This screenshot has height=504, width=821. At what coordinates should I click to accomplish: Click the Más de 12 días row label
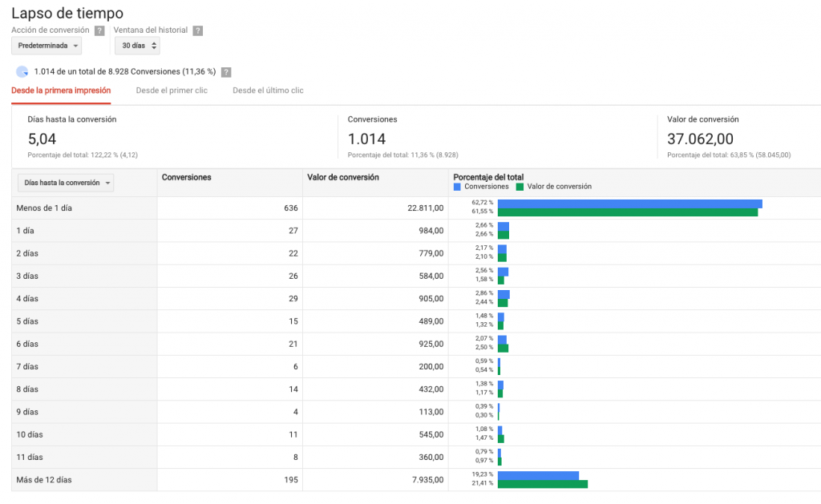coord(44,480)
